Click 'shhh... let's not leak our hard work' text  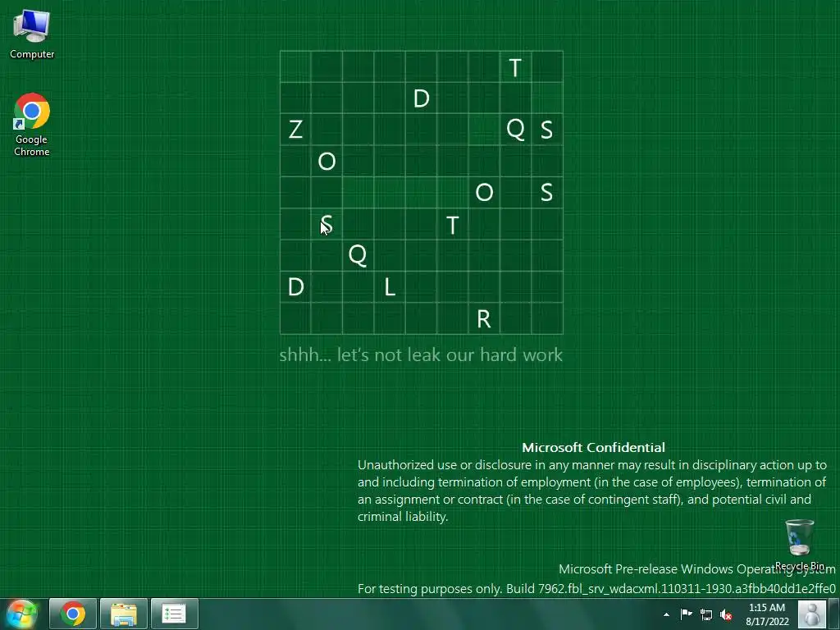(x=421, y=354)
